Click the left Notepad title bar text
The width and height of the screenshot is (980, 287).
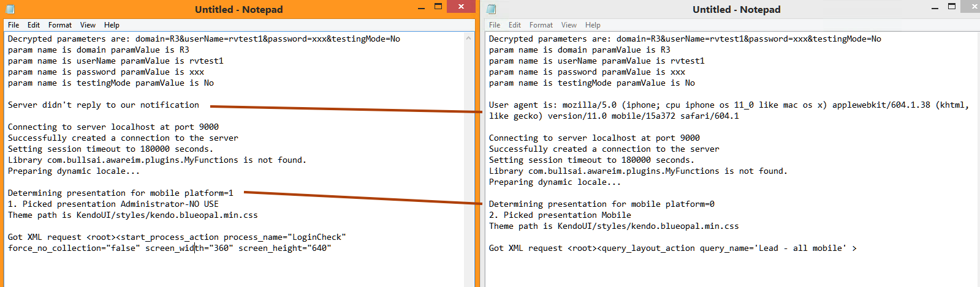click(239, 9)
